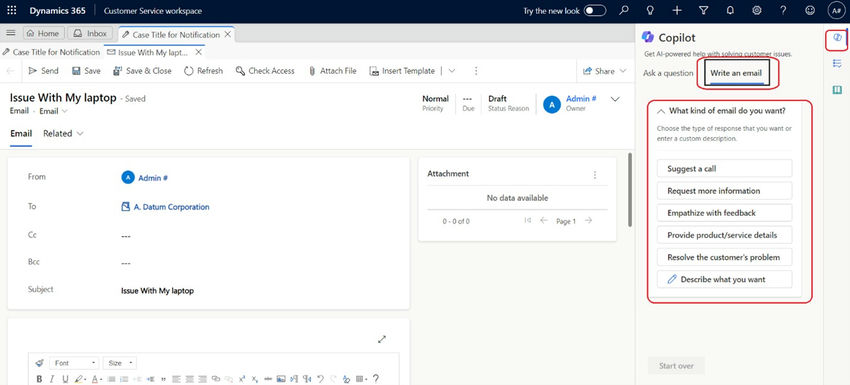850x385 pixels.
Task: Click the superscript icon in editor
Action: coord(242,379)
